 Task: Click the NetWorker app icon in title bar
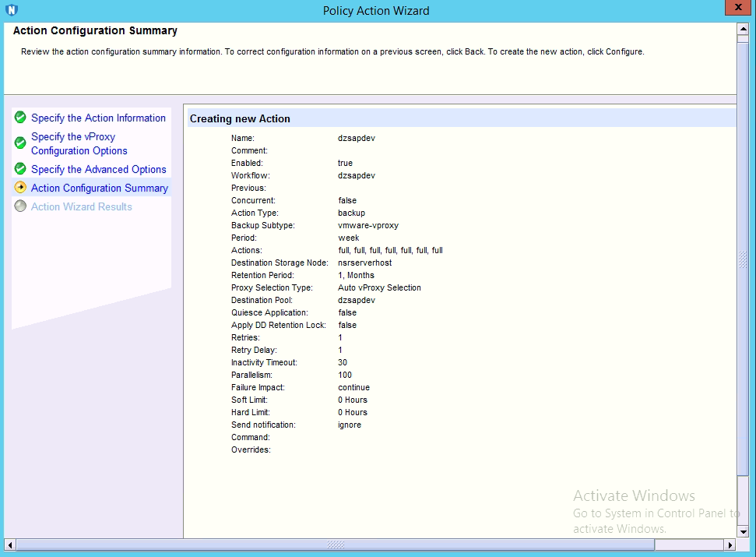pos(11,10)
